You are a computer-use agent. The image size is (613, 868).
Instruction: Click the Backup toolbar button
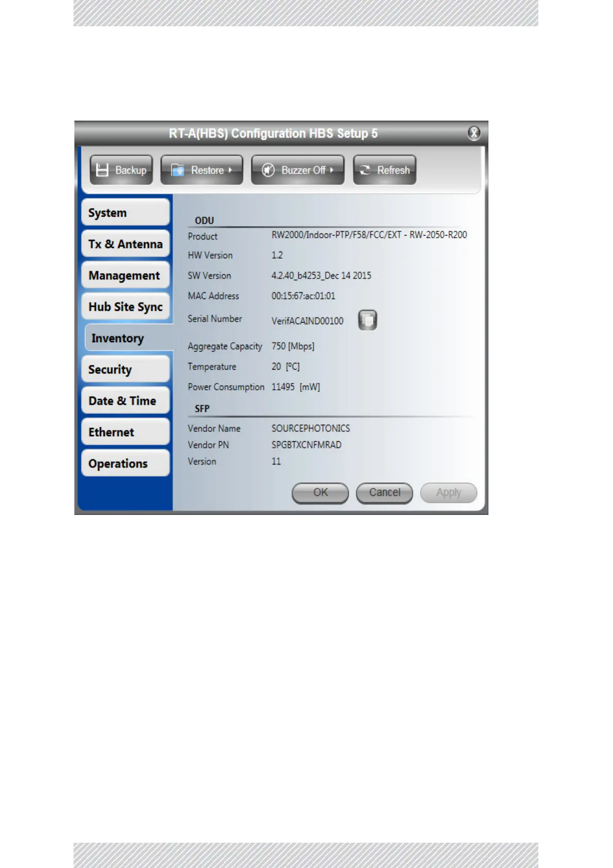(121, 170)
